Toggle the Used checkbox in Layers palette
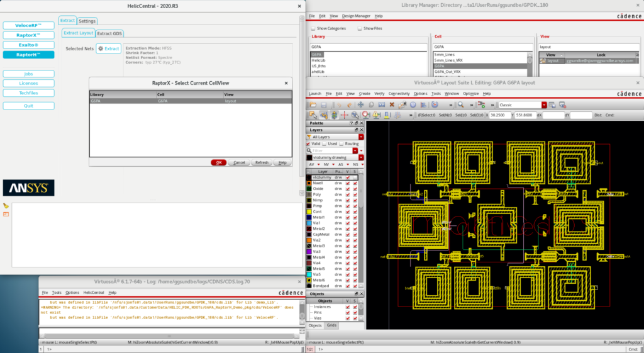This screenshot has height=353, width=644. 325,143
